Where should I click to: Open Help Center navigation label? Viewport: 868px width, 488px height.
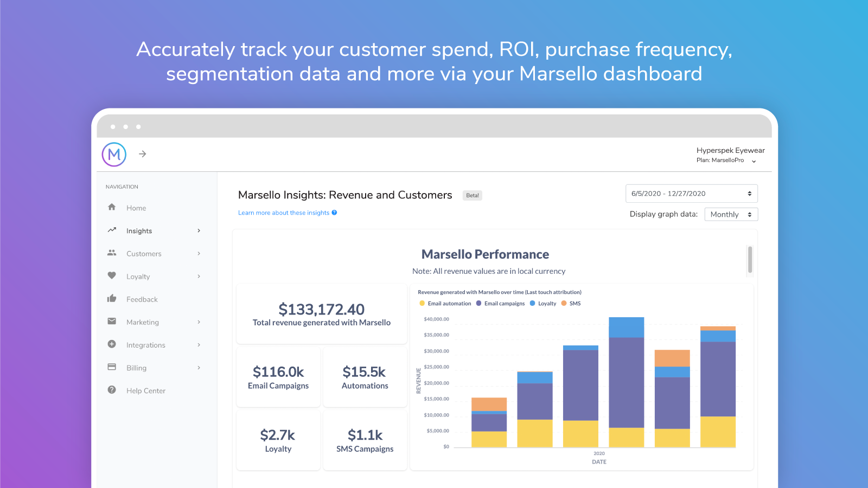click(x=146, y=390)
